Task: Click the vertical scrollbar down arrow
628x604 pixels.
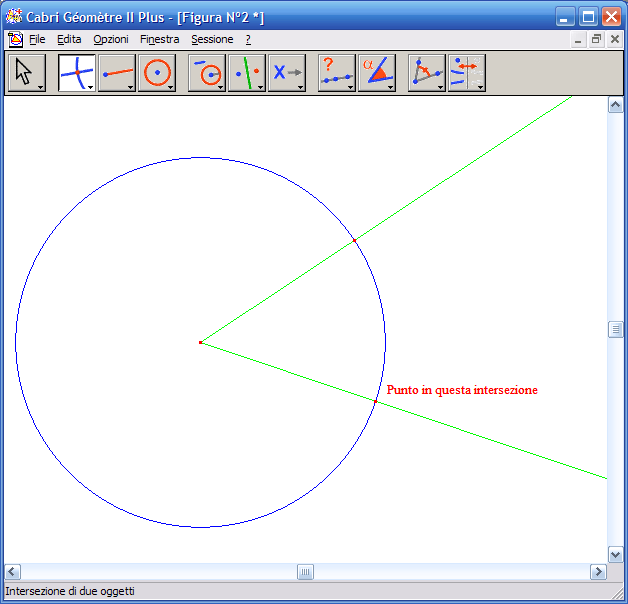Action: (x=615, y=555)
